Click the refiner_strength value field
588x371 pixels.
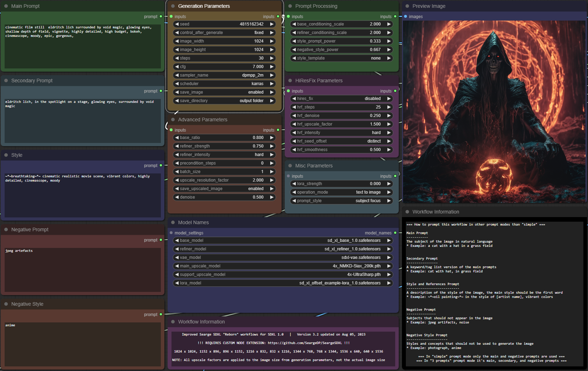click(x=224, y=146)
